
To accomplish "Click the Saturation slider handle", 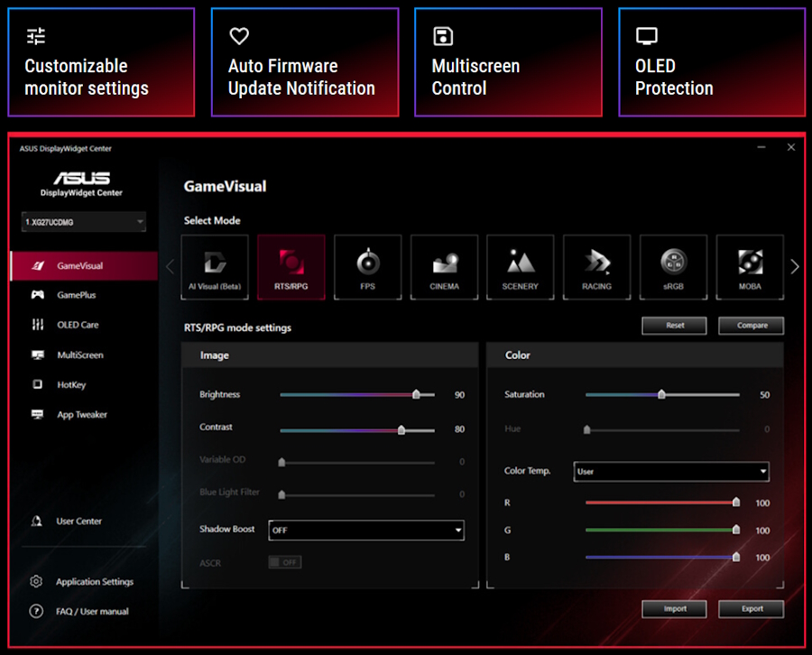I will click(661, 394).
